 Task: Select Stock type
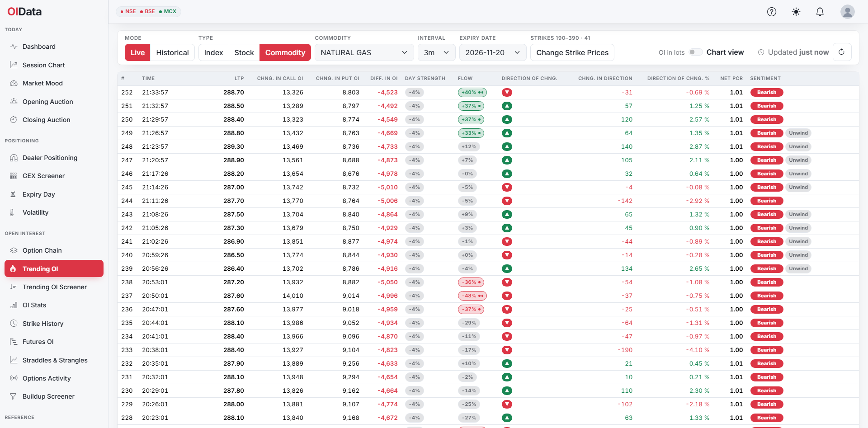click(x=244, y=52)
